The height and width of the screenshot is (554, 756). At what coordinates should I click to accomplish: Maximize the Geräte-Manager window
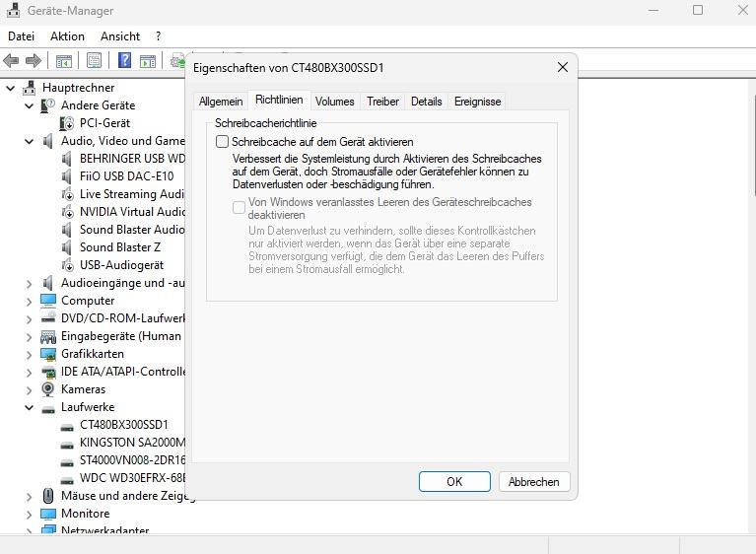[698, 10]
